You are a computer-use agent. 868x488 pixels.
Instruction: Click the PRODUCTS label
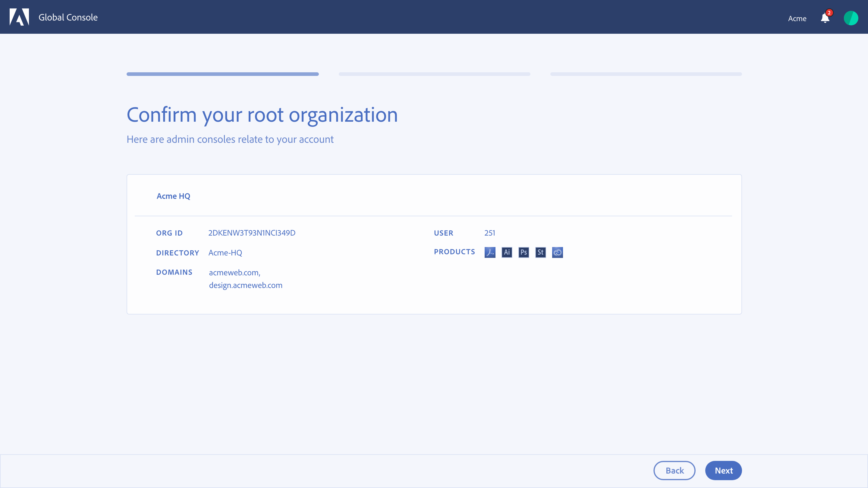(x=454, y=252)
